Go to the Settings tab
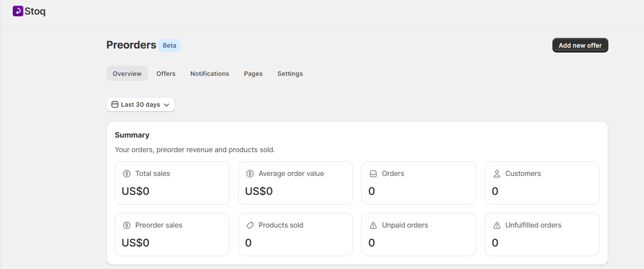The width and height of the screenshot is (644, 269). pos(290,73)
